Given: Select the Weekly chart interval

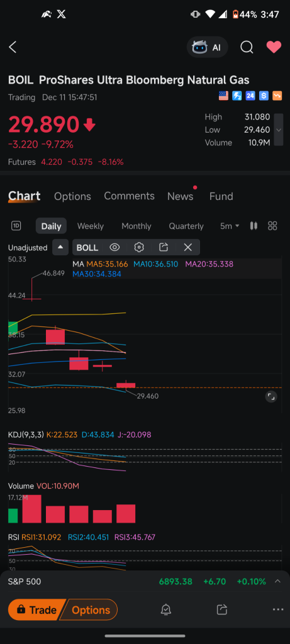Looking at the screenshot, I should (91, 226).
